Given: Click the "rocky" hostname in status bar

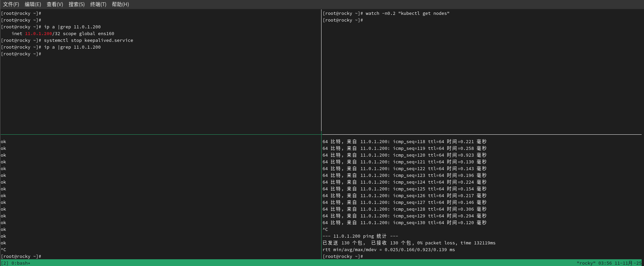Looking at the screenshot, I should pyautogui.click(x=586, y=263).
